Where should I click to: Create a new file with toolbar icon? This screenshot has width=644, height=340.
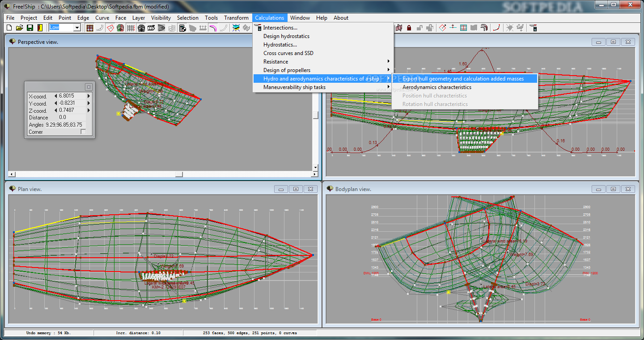(x=9, y=28)
